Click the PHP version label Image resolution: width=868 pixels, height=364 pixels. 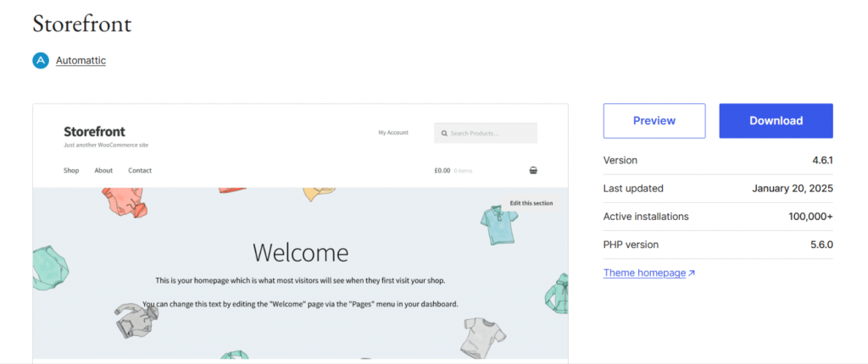(631, 245)
